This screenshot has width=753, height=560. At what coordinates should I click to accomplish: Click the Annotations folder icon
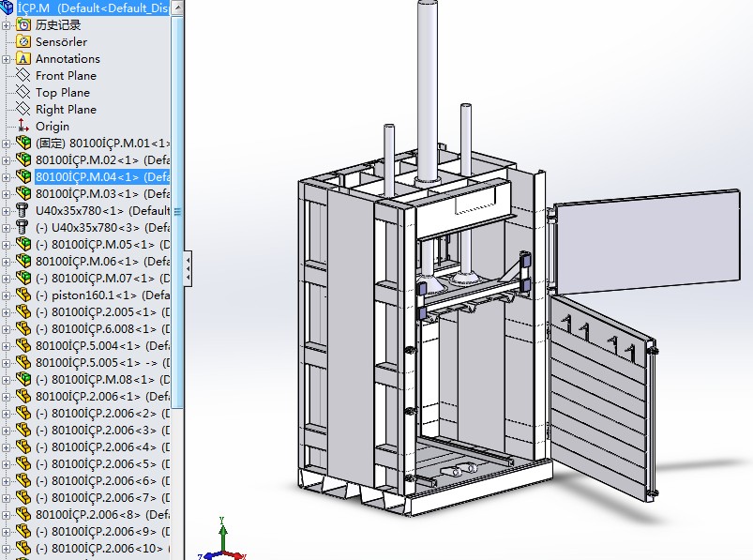tap(23, 58)
